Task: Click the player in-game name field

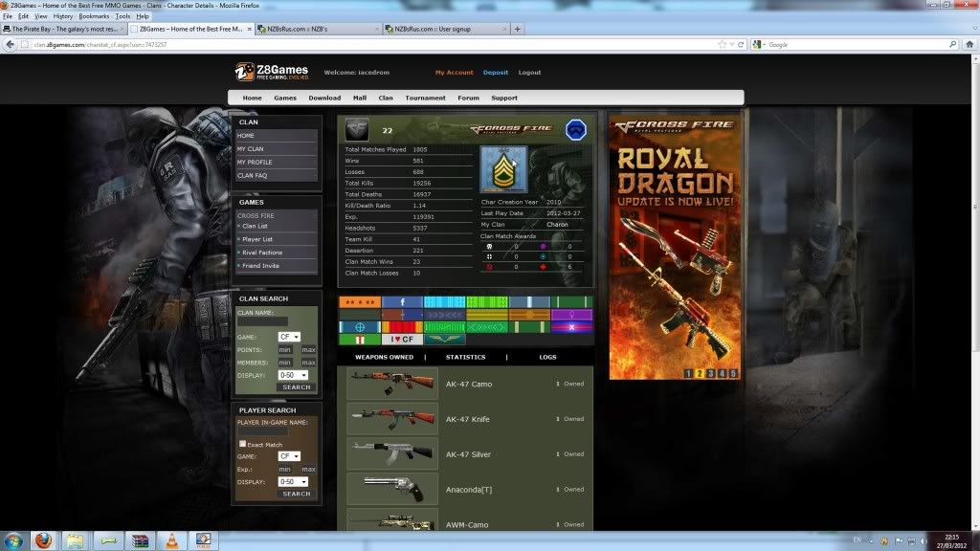Action: click(x=263, y=432)
